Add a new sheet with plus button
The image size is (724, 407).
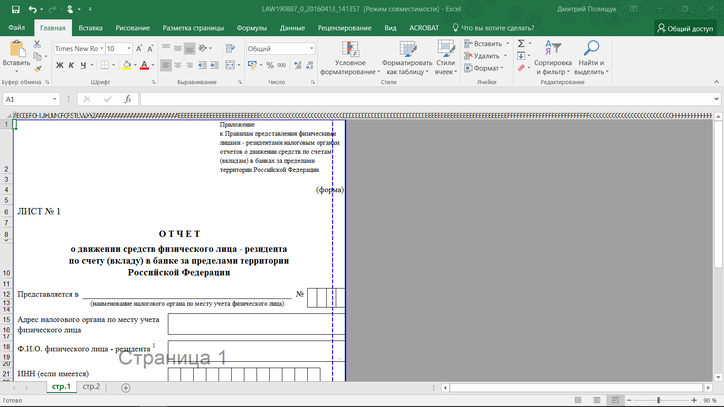[x=126, y=388]
